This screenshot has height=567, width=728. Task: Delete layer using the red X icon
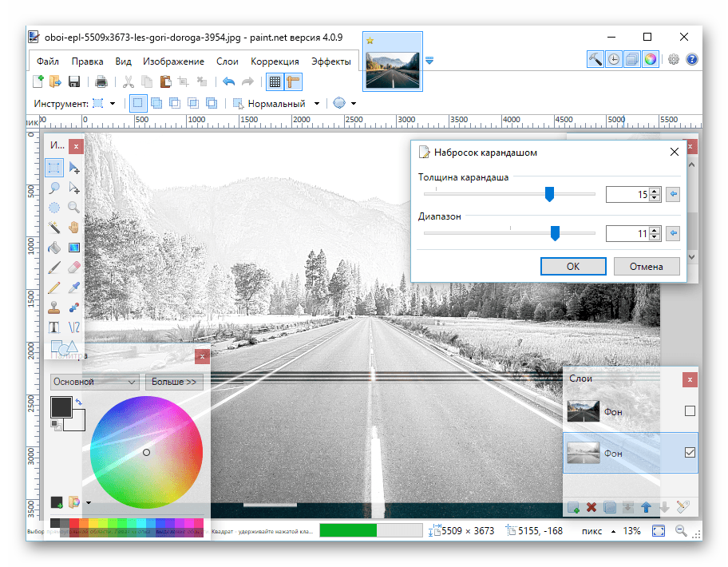[x=591, y=506]
